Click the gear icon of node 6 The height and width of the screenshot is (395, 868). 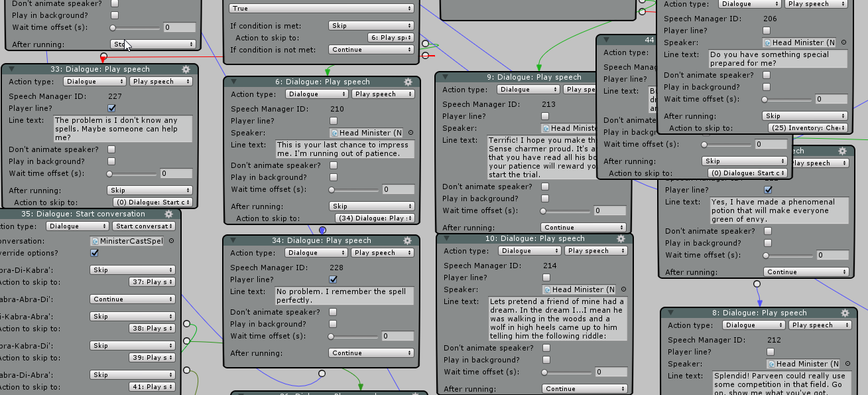click(408, 82)
